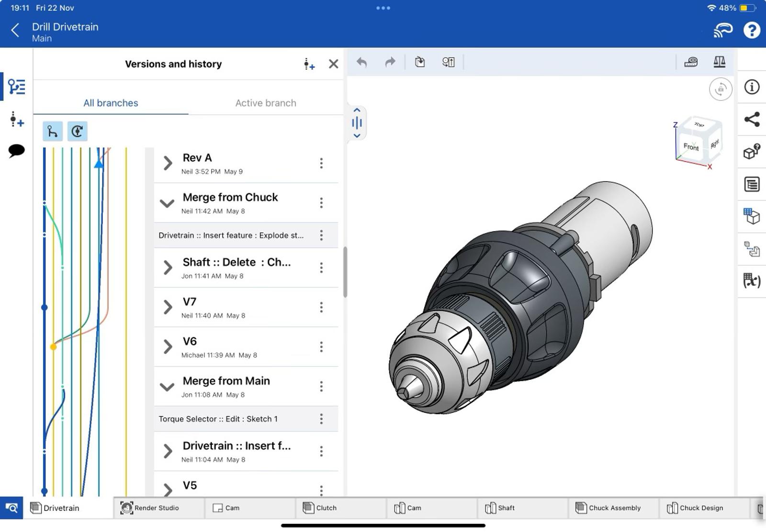Open mass properties scale icon
Screen dimensions: 766x532
(719, 62)
